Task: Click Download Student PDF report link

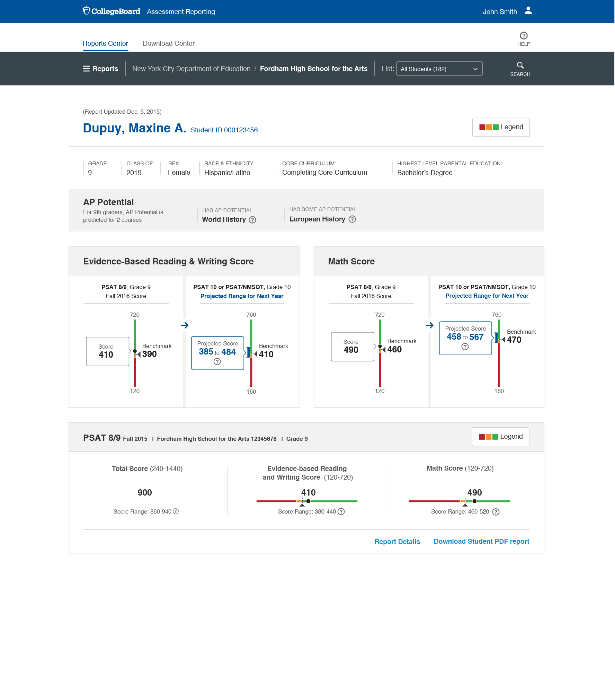Action: [481, 541]
